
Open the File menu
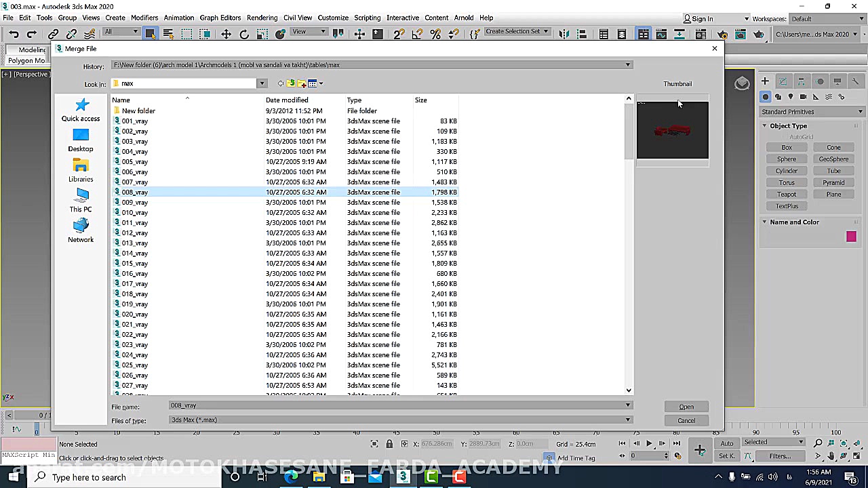pyautogui.click(x=8, y=18)
